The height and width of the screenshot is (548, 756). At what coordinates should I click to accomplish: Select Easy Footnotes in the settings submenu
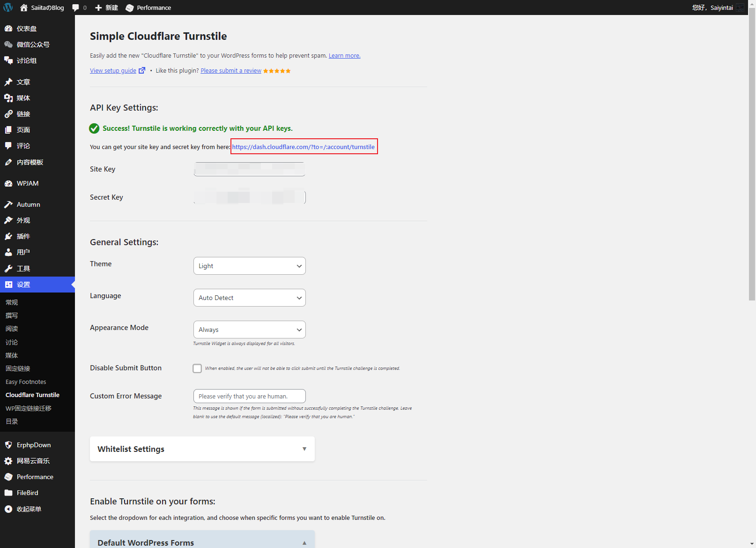pyautogui.click(x=26, y=382)
